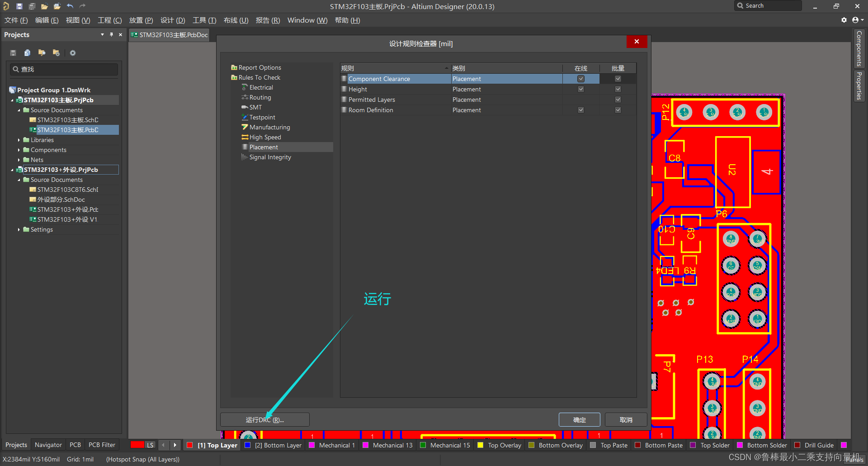This screenshot has height=466, width=868.
Task: Click 运行DRC (R)... button
Action: pyautogui.click(x=265, y=420)
